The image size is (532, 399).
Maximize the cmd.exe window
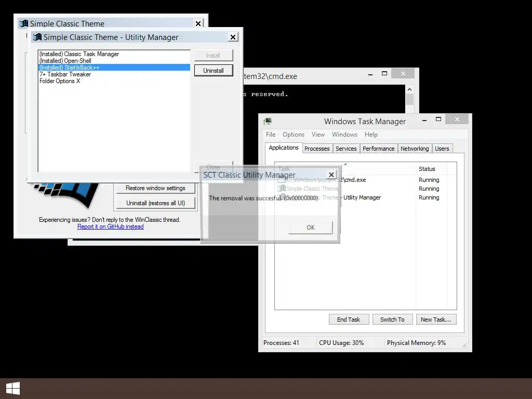[384, 74]
